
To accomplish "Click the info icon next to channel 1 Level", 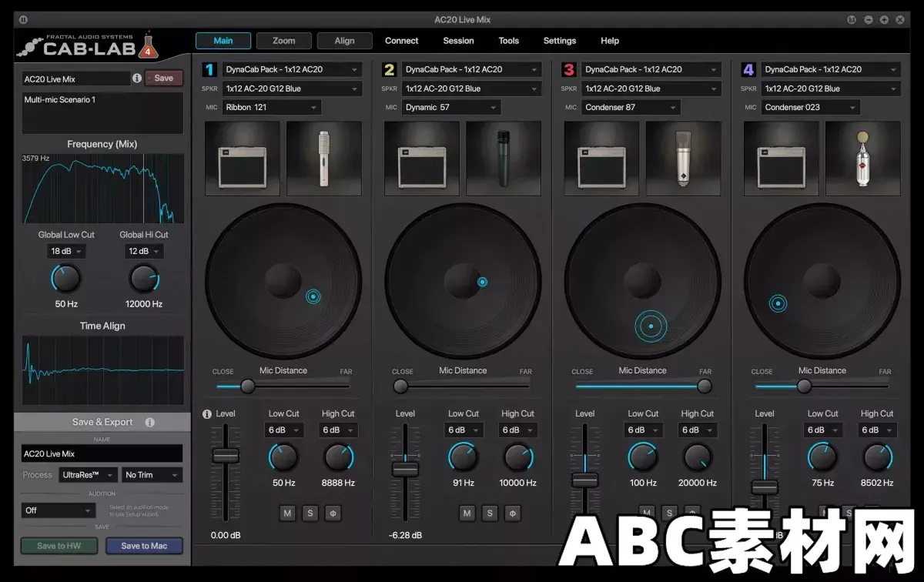I will point(206,413).
